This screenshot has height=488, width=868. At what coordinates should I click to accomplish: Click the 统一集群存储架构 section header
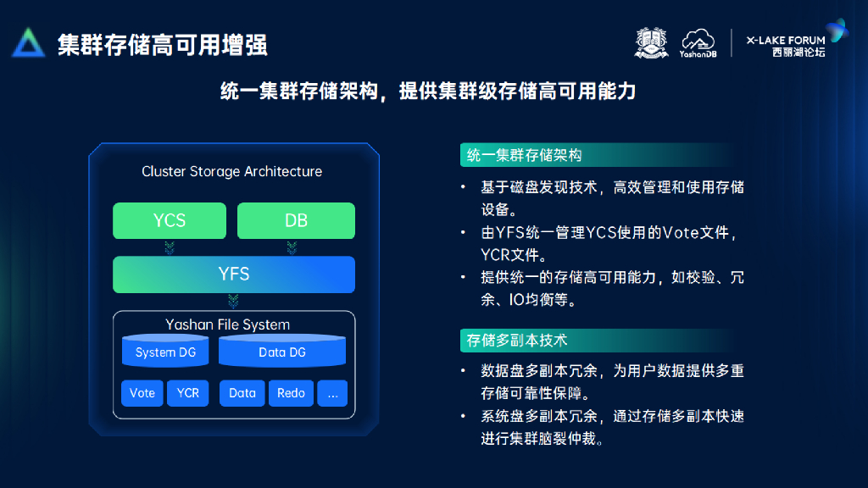[525, 155]
